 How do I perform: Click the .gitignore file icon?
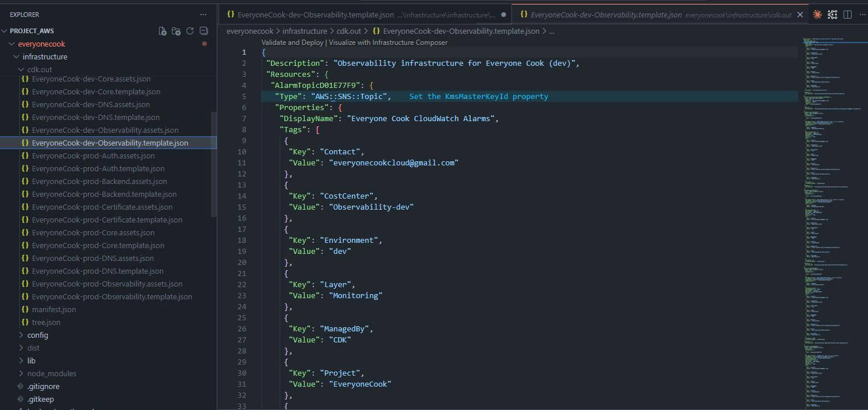click(x=20, y=386)
